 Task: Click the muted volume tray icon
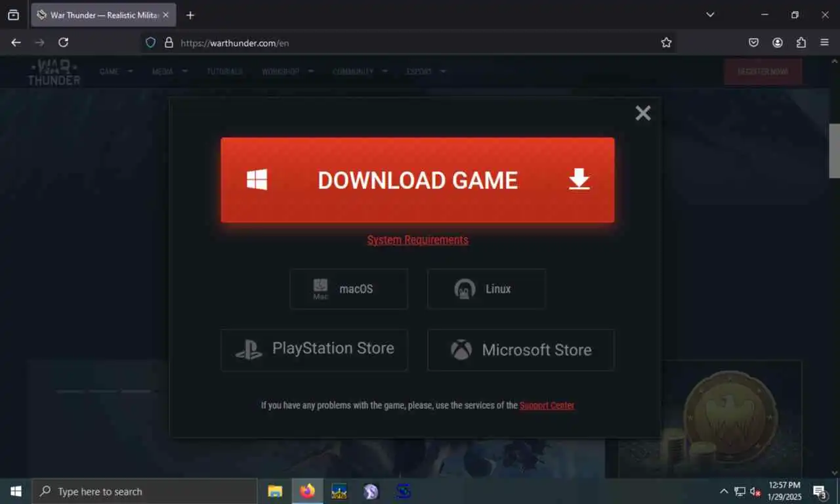pos(755,491)
